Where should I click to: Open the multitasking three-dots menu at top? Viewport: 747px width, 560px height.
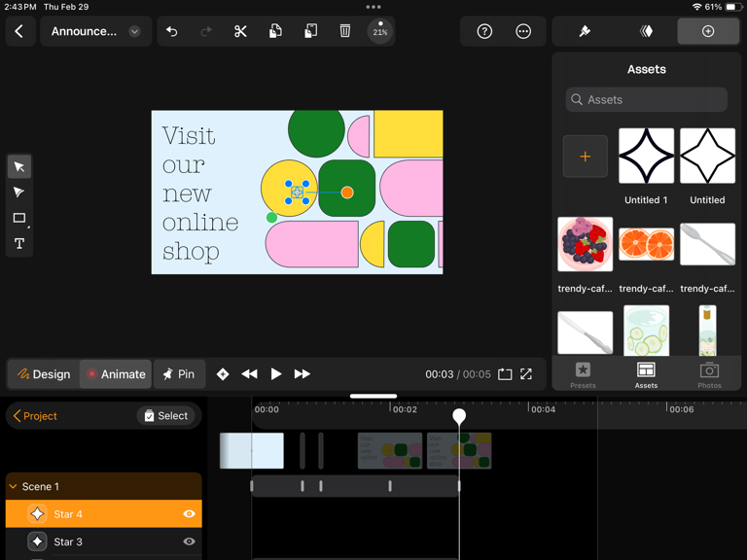(373, 7)
